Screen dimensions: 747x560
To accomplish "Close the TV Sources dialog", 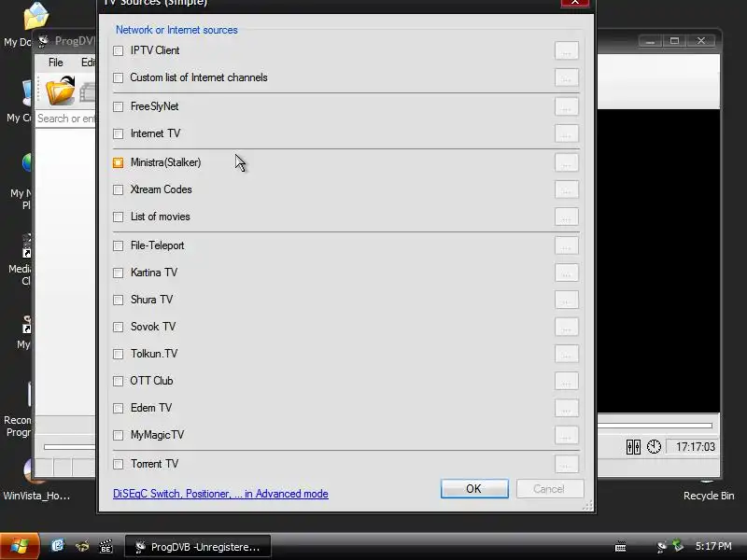I will pos(575,3).
